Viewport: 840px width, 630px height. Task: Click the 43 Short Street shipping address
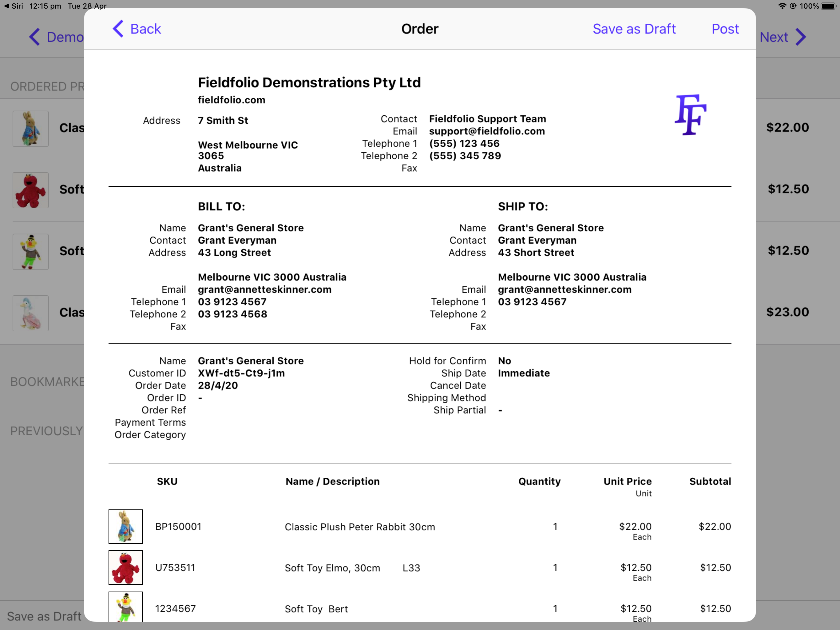click(x=536, y=253)
